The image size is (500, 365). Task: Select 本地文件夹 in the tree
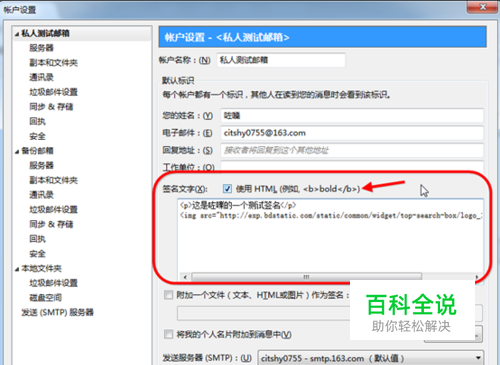coord(41,268)
